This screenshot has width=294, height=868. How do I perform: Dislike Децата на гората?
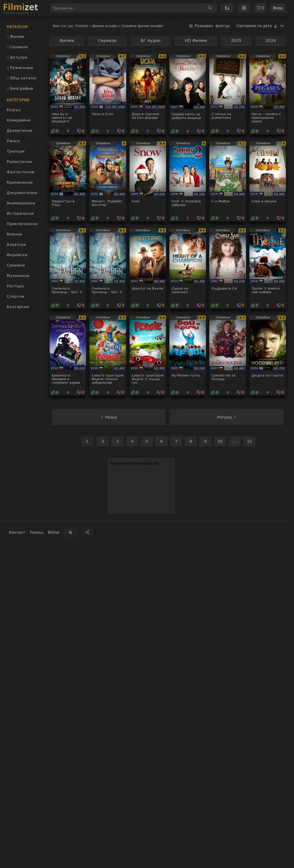click(280, 393)
